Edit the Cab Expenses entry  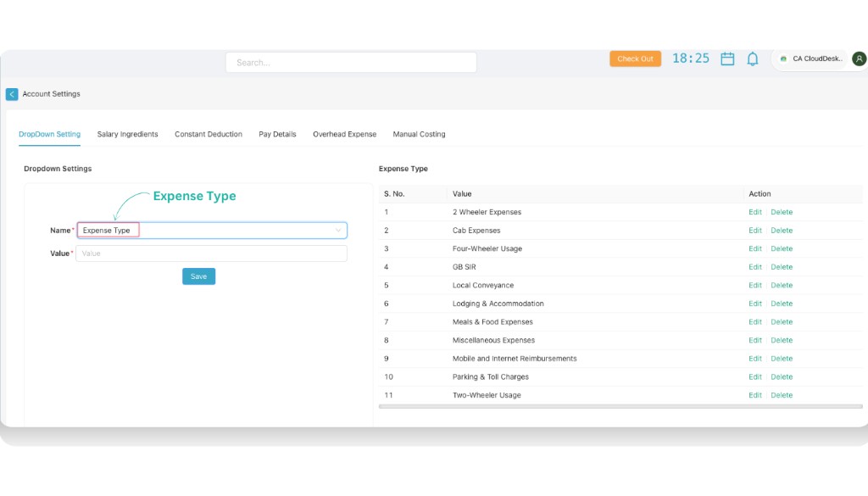(x=755, y=230)
